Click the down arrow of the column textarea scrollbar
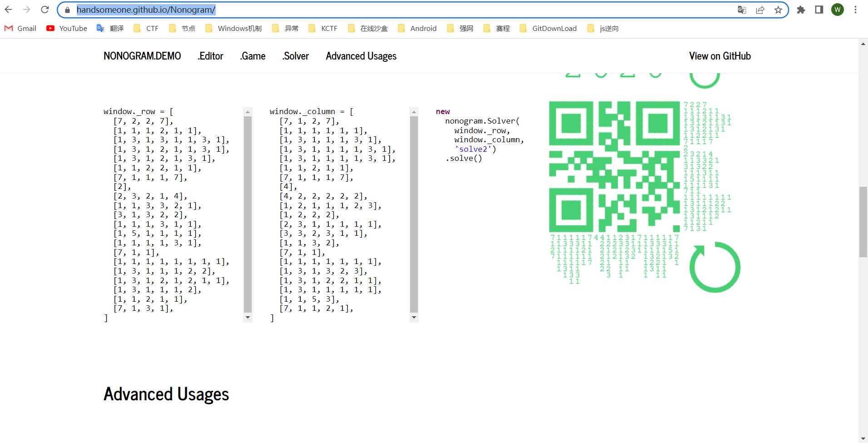 coord(414,318)
